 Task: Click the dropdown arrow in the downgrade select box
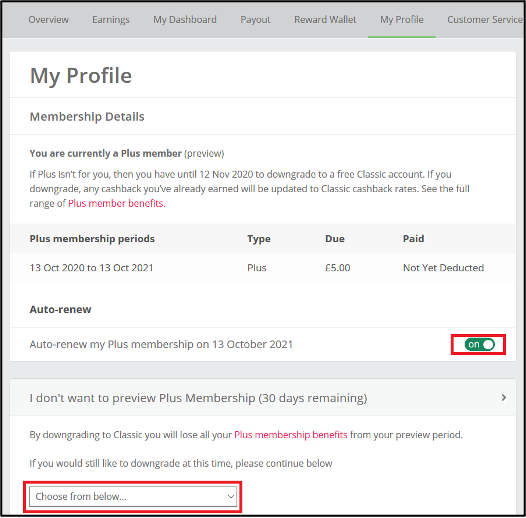coord(230,496)
